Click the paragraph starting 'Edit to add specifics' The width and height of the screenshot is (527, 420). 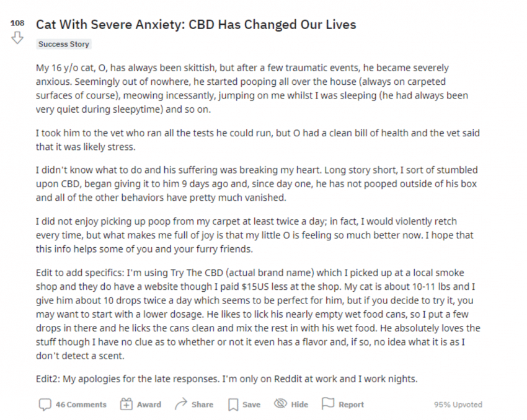258,314
